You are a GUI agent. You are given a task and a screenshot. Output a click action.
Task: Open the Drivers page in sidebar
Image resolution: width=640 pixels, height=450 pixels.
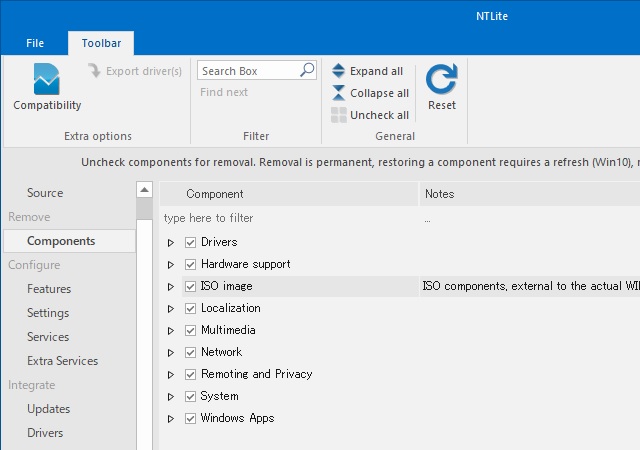pos(45,433)
